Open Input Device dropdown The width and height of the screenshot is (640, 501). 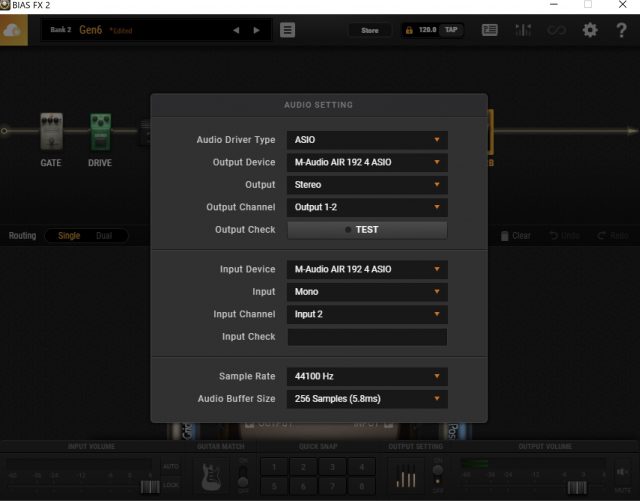pos(367,269)
